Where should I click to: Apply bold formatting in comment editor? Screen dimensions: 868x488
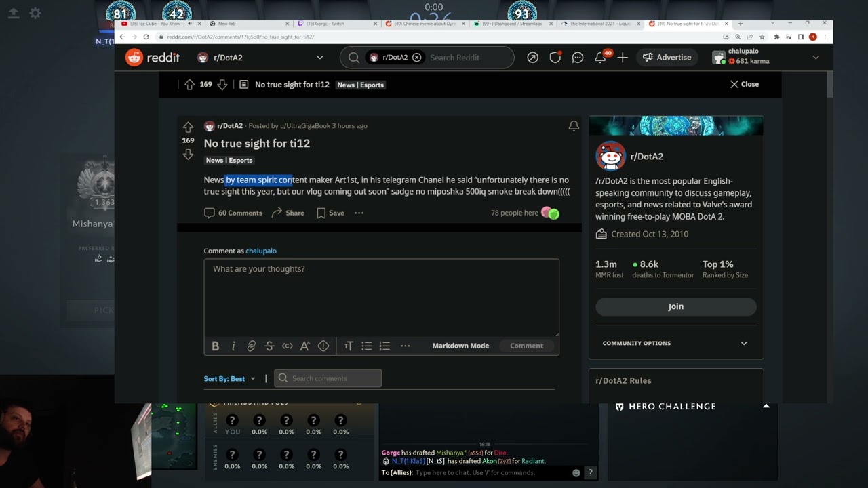[215, 346]
